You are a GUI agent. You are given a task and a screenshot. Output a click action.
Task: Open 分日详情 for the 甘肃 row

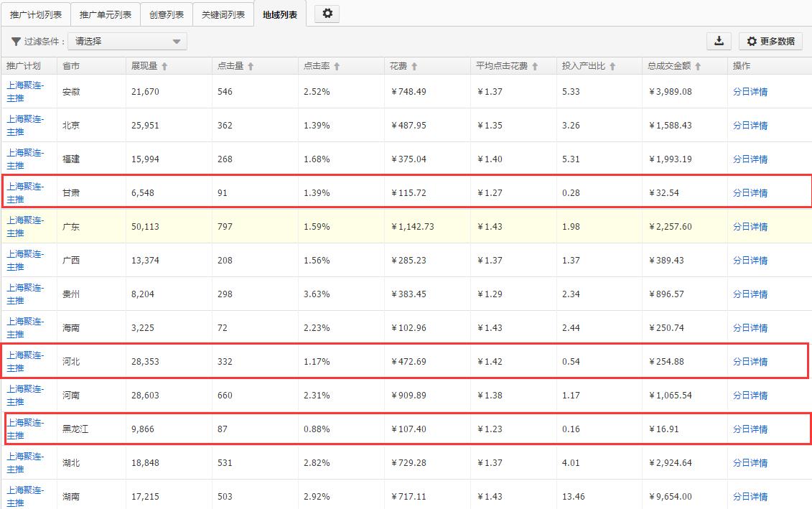tap(750, 193)
